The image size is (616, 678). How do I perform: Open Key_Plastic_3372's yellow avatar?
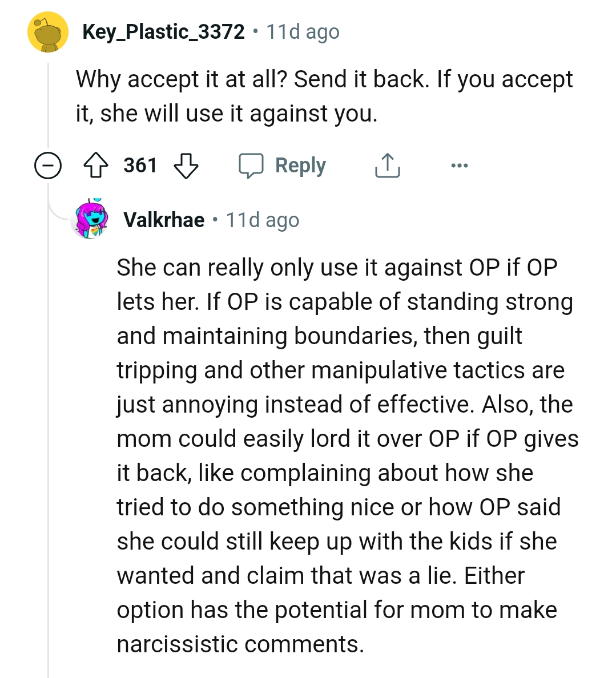coord(48,32)
